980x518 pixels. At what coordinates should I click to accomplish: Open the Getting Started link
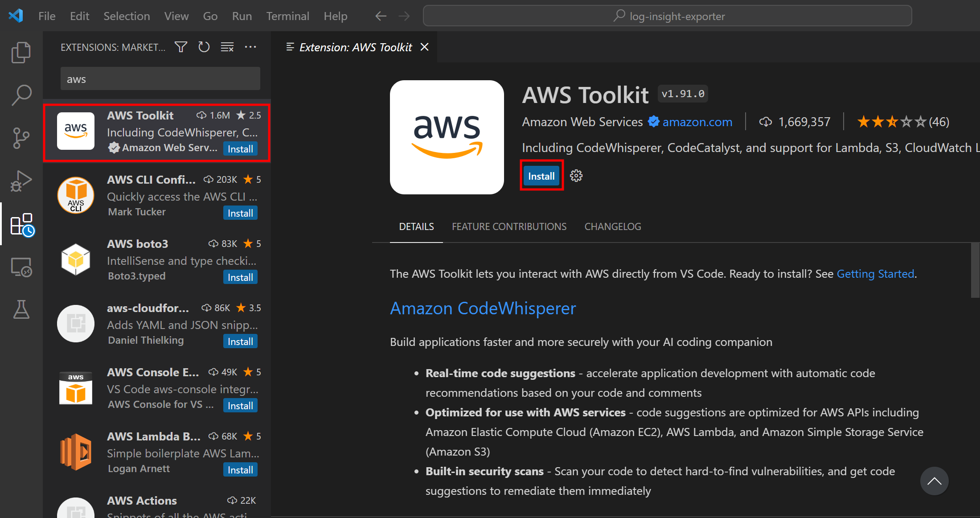coord(875,274)
